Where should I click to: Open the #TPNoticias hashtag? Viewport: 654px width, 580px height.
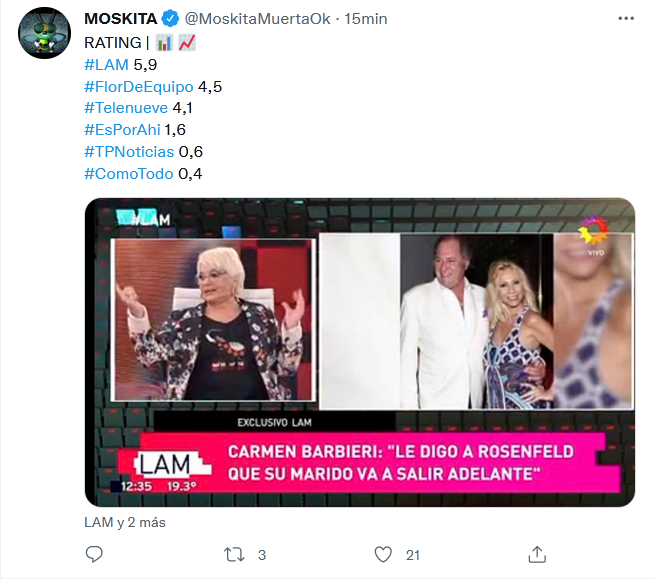pos(129,152)
